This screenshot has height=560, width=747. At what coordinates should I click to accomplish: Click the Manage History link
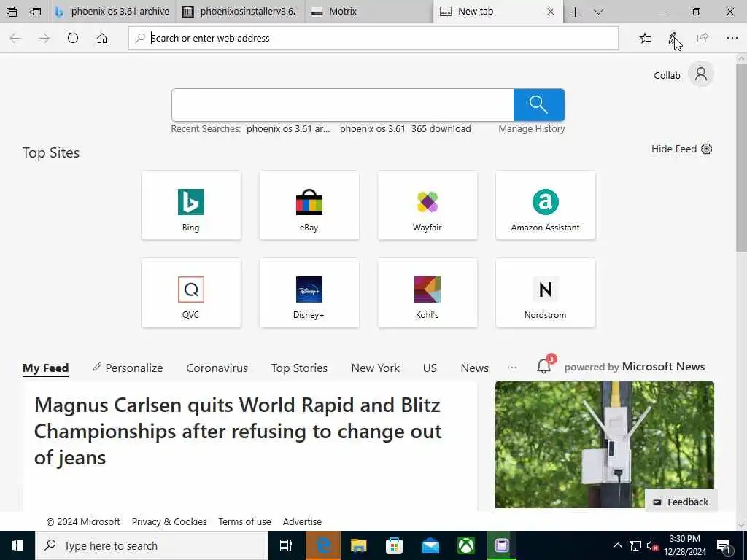click(532, 129)
